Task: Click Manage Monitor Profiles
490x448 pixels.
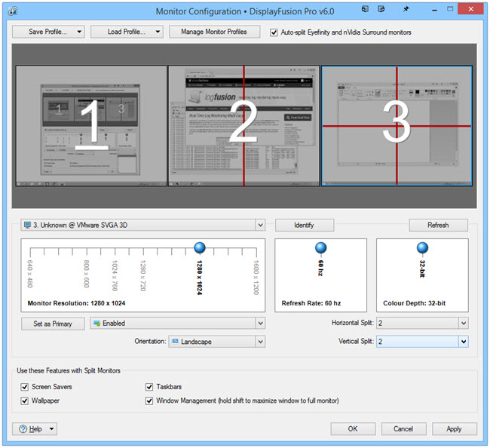Action: tap(214, 32)
